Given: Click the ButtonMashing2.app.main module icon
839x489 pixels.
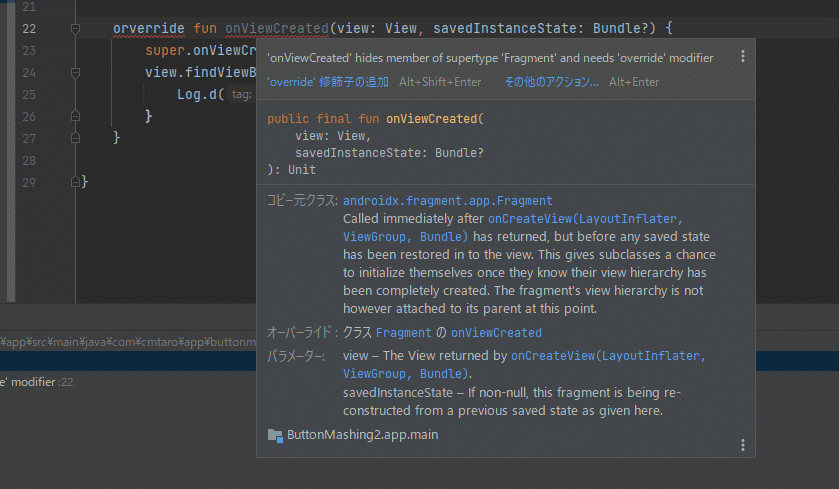Looking at the screenshot, I should pyautogui.click(x=275, y=435).
